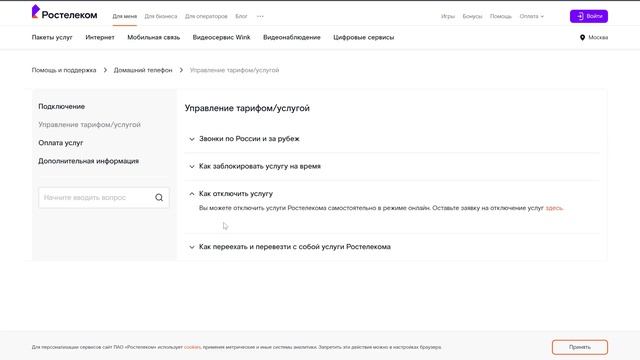This screenshot has width=640, height=360.
Task: Open the Видеосервис Wink menu item
Action: click(x=221, y=37)
